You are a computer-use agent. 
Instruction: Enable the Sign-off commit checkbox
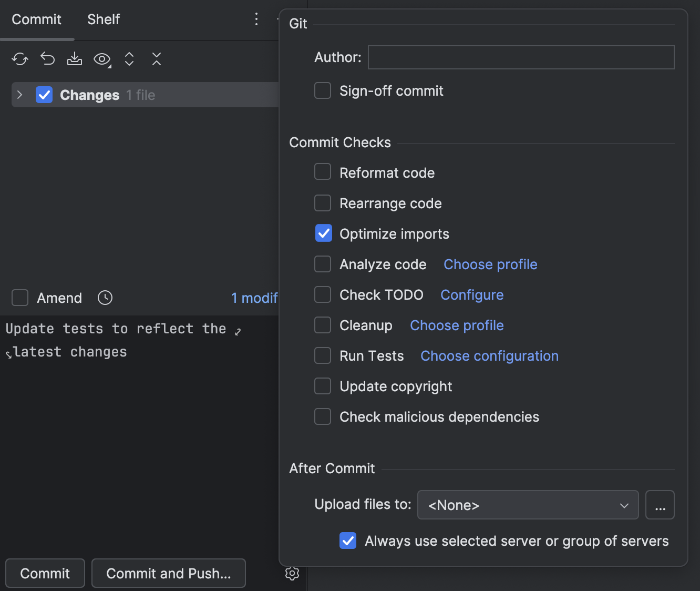click(323, 90)
